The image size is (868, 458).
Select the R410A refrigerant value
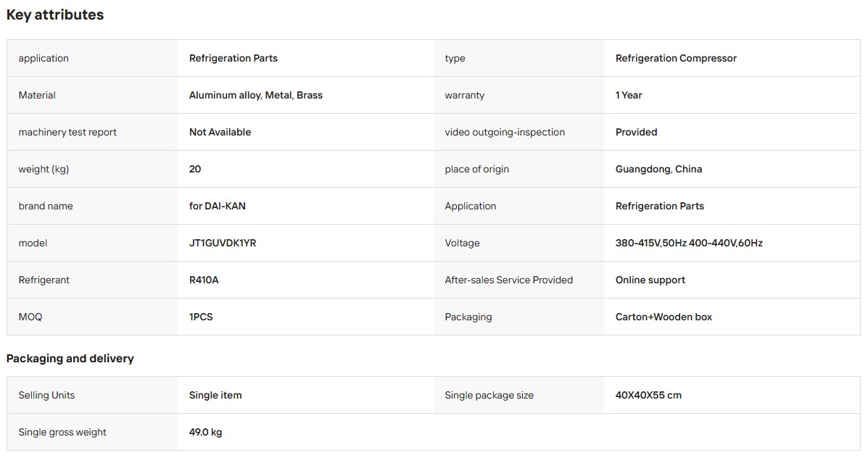(x=204, y=280)
